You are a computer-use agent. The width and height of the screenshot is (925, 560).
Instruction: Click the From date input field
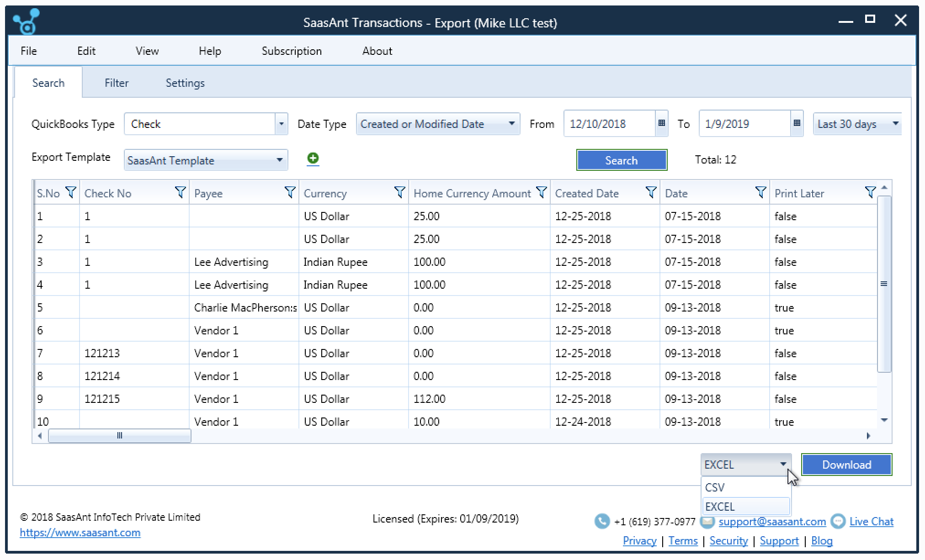point(609,124)
